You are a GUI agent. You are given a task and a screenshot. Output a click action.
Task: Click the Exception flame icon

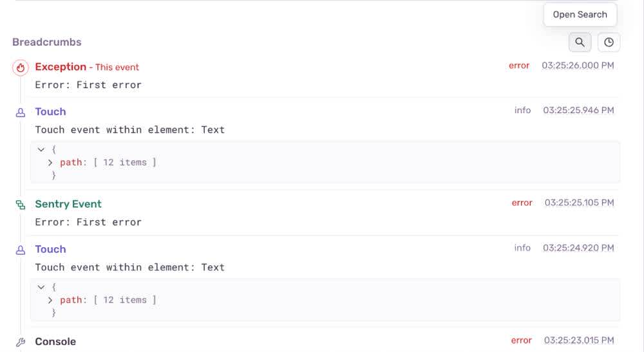tap(21, 67)
